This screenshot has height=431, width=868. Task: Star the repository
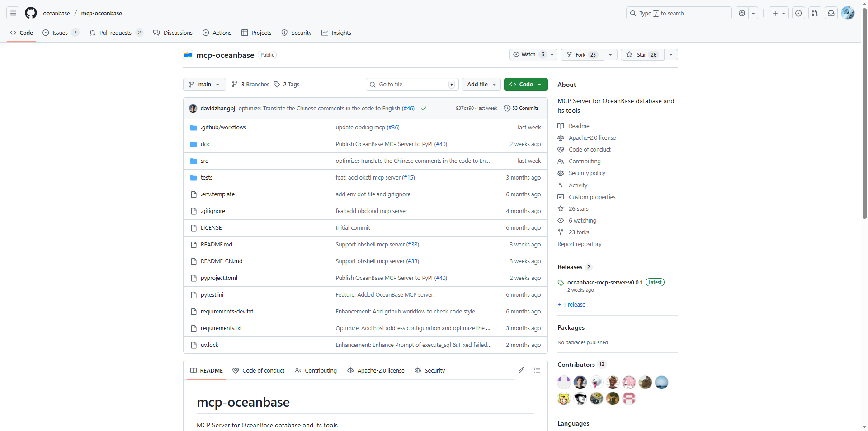click(x=642, y=55)
